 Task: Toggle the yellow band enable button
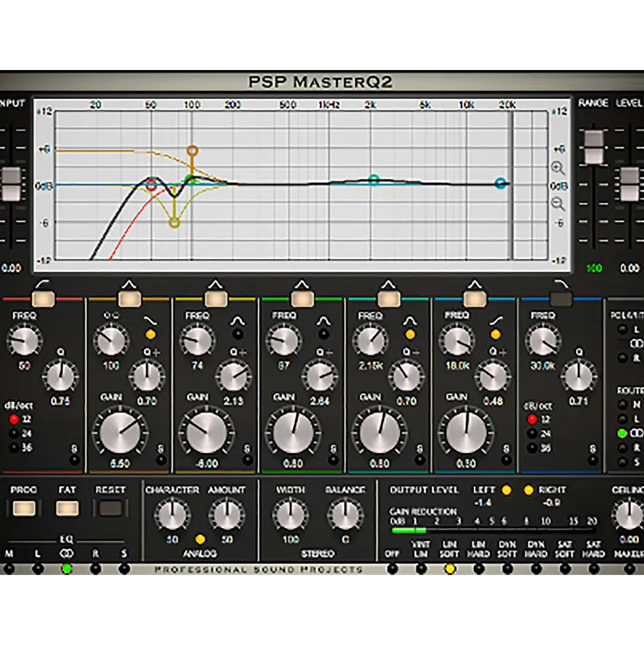pos(216,299)
